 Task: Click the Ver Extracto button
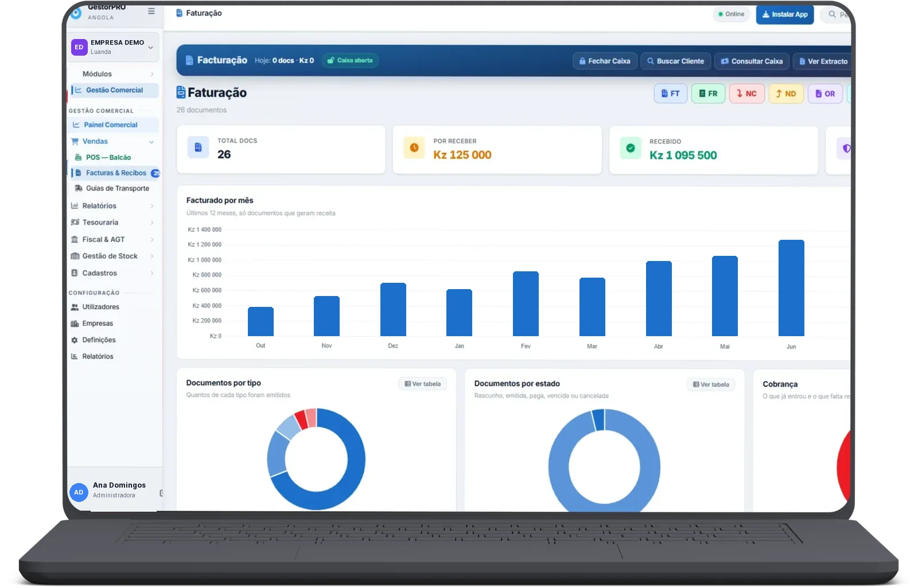pyautogui.click(x=823, y=61)
